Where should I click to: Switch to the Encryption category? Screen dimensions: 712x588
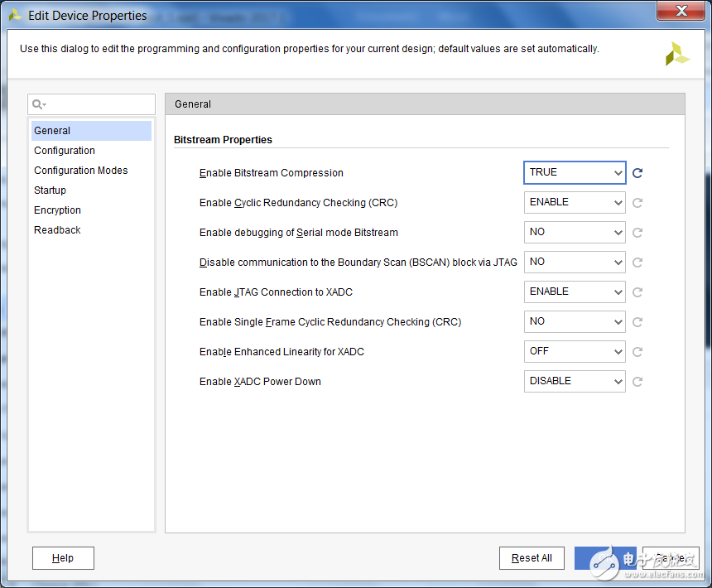57,210
